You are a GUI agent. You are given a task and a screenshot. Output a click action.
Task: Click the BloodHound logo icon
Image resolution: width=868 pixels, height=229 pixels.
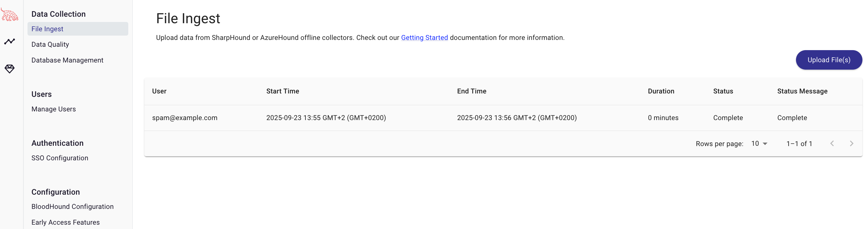tap(10, 15)
